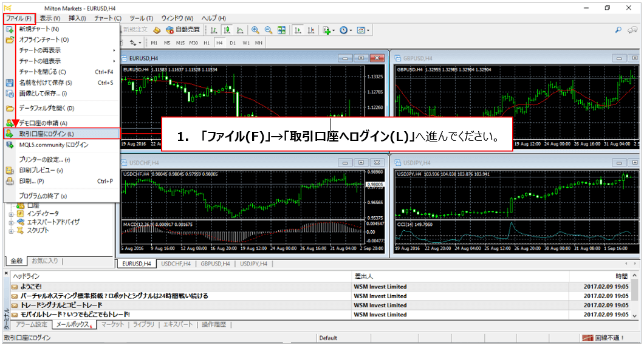The width and height of the screenshot is (644, 345).
Task: Switch to USDCHF,H4 chart tab
Action: 177,264
